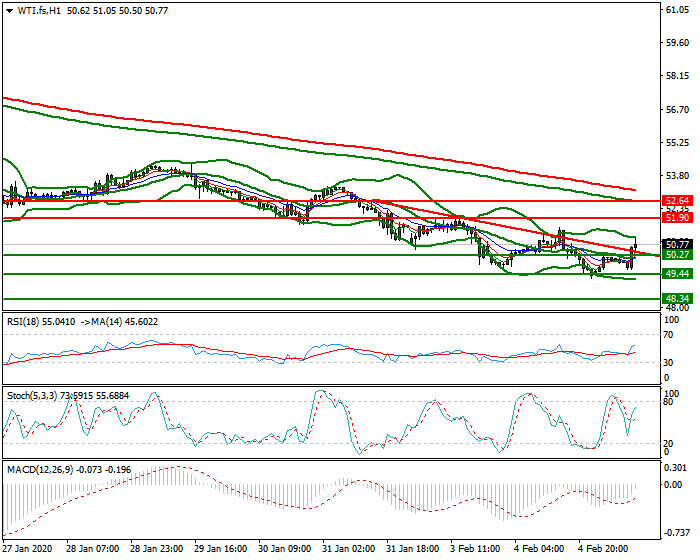This screenshot has height=560, width=700.
Task: Select the 48.34 green support level label
Action: click(677, 298)
